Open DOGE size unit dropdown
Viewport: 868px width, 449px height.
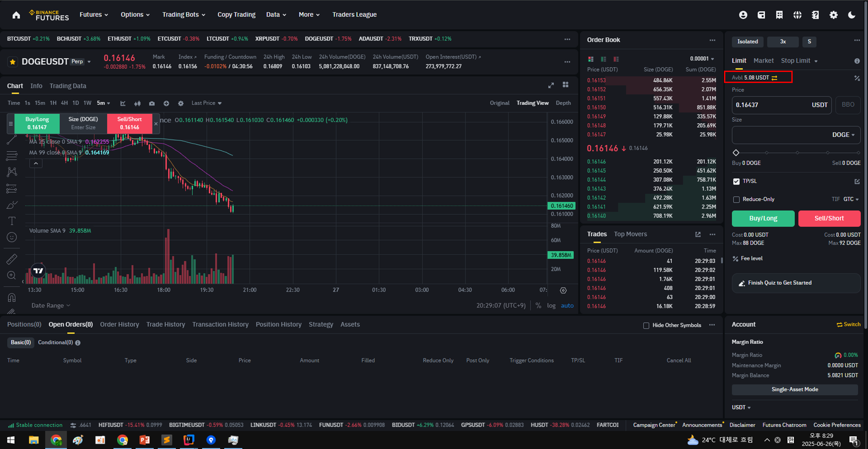click(843, 135)
